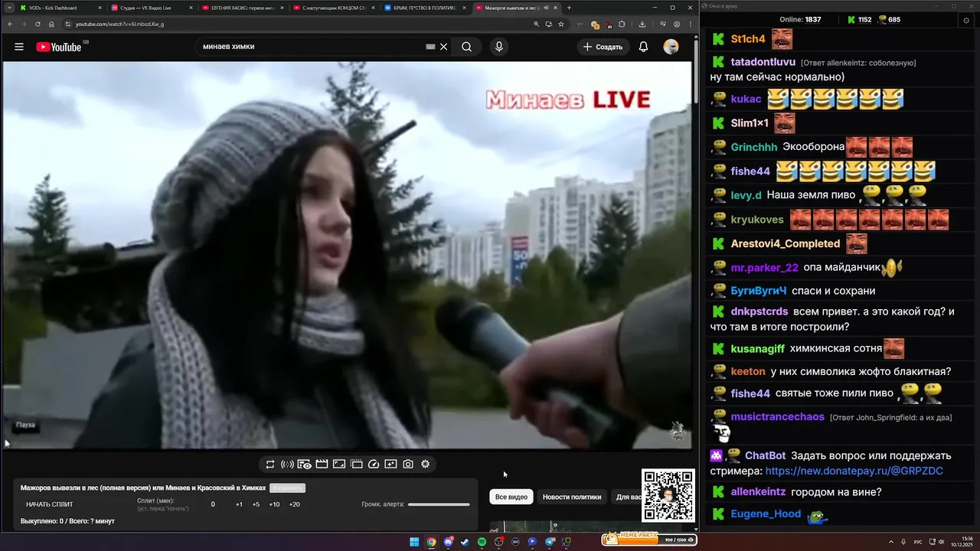This screenshot has width=980, height=551.
Task: Click the browser back arrow
Action: pyautogui.click(x=10, y=24)
